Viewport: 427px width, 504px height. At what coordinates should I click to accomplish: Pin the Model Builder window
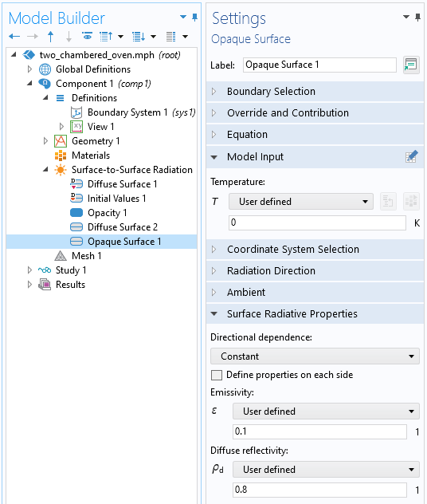(x=194, y=17)
